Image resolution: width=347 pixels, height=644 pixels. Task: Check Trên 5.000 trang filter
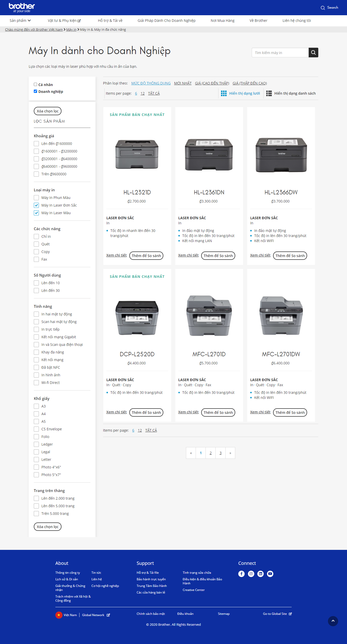click(36, 514)
